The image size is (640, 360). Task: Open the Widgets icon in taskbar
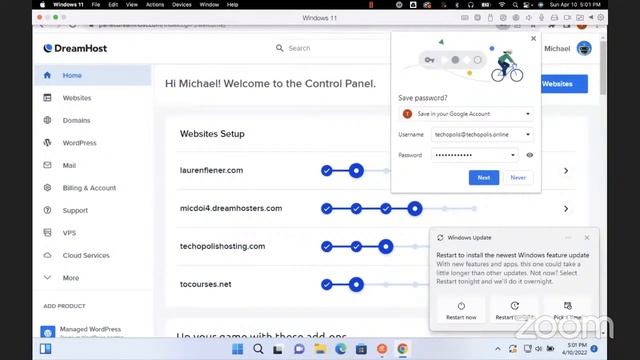coord(46,349)
